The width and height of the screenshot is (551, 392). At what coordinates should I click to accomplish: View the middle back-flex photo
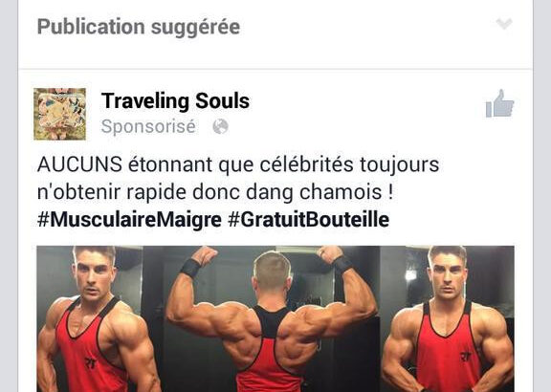[271, 319]
